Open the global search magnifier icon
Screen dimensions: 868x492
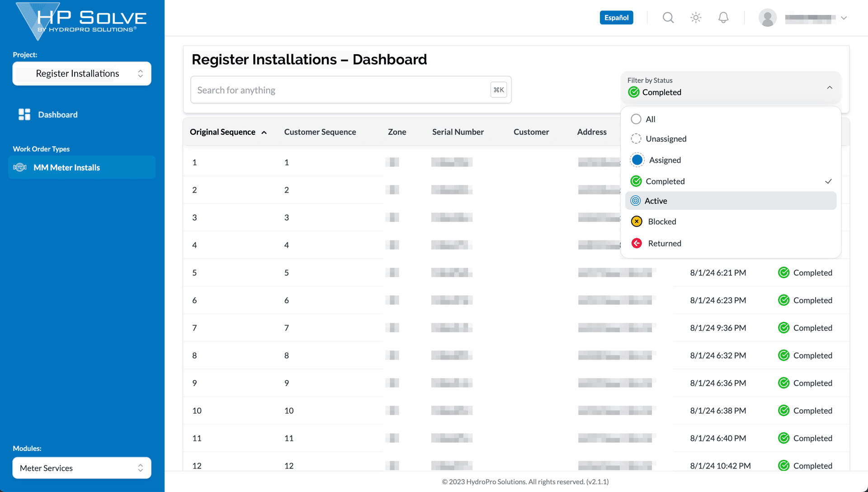(x=668, y=18)
